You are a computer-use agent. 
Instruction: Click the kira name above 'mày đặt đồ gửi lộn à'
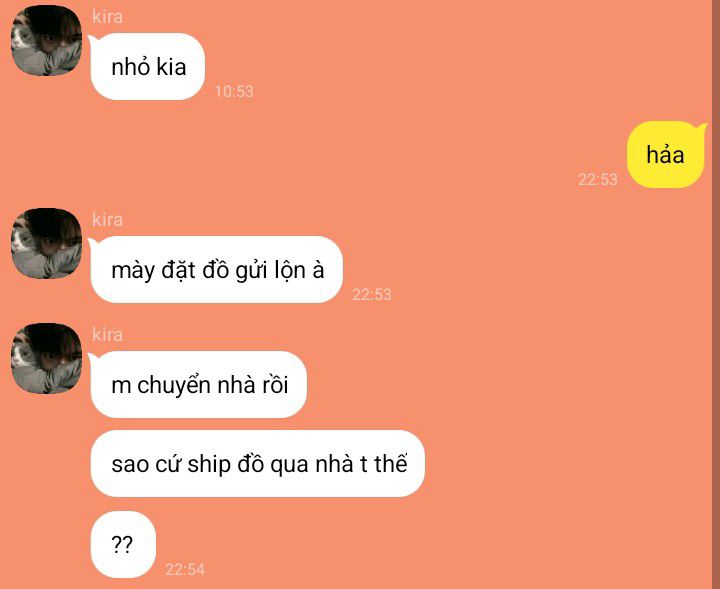[x=107, y=219]
